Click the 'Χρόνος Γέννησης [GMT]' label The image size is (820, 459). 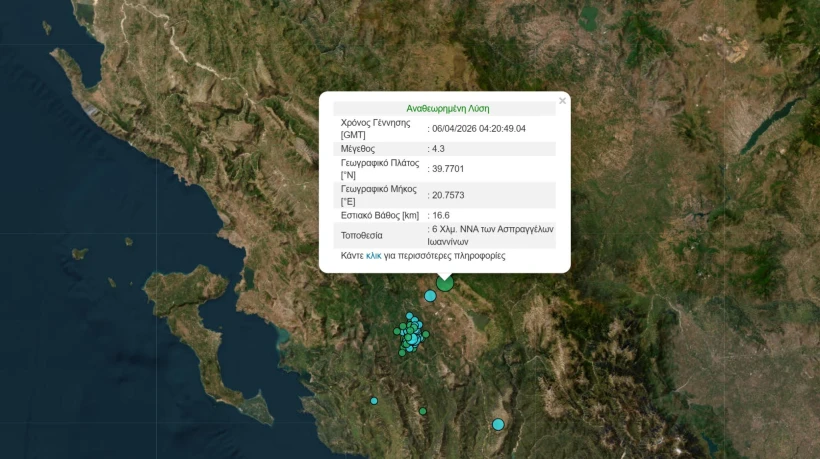(x=375, y=129)
